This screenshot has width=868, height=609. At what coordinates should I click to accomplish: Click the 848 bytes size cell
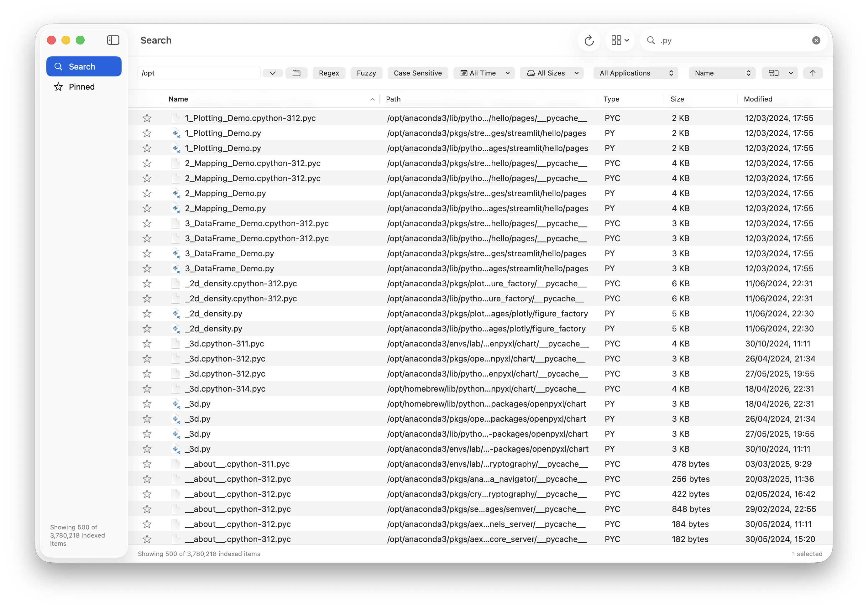pyautogui.click(x=691, y=509)
